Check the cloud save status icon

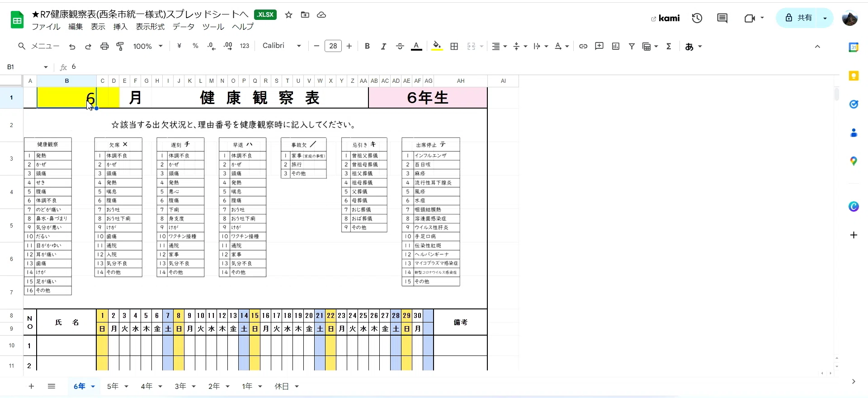(321, 15)
